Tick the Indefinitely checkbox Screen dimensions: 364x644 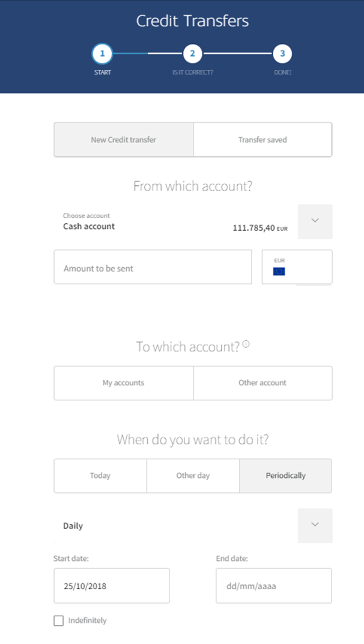[x=59, y=621]
